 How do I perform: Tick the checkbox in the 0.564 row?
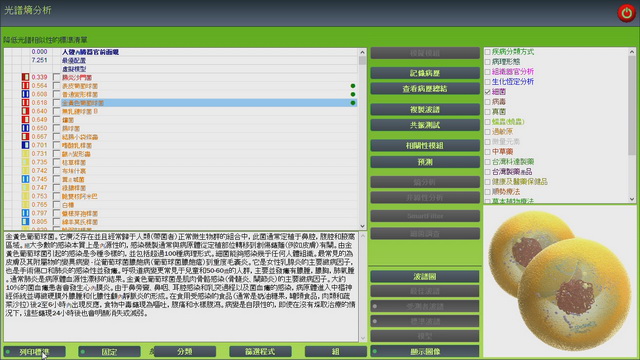pos(56,86)
